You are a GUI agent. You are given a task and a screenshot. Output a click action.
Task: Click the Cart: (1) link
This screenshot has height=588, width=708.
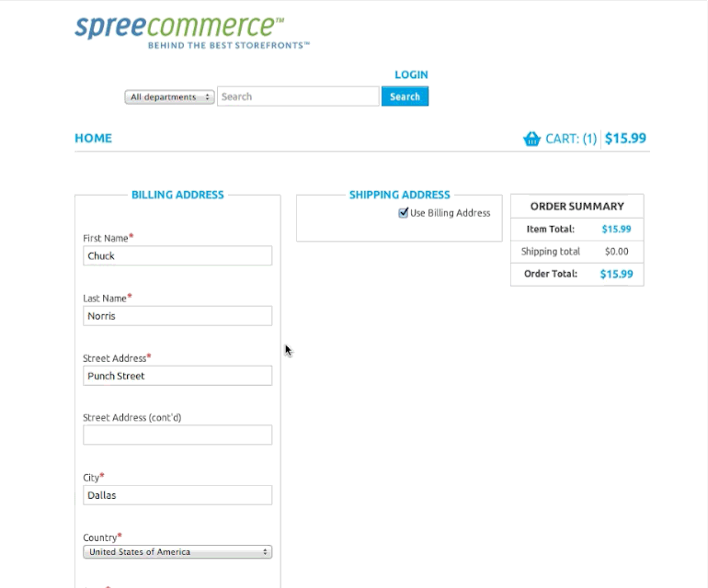[x=570, y=139]
